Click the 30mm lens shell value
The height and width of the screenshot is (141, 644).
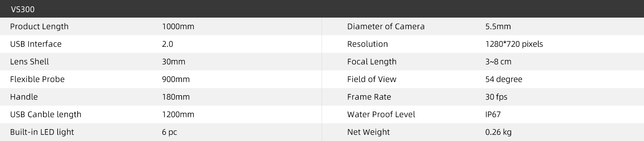point(174,62)
